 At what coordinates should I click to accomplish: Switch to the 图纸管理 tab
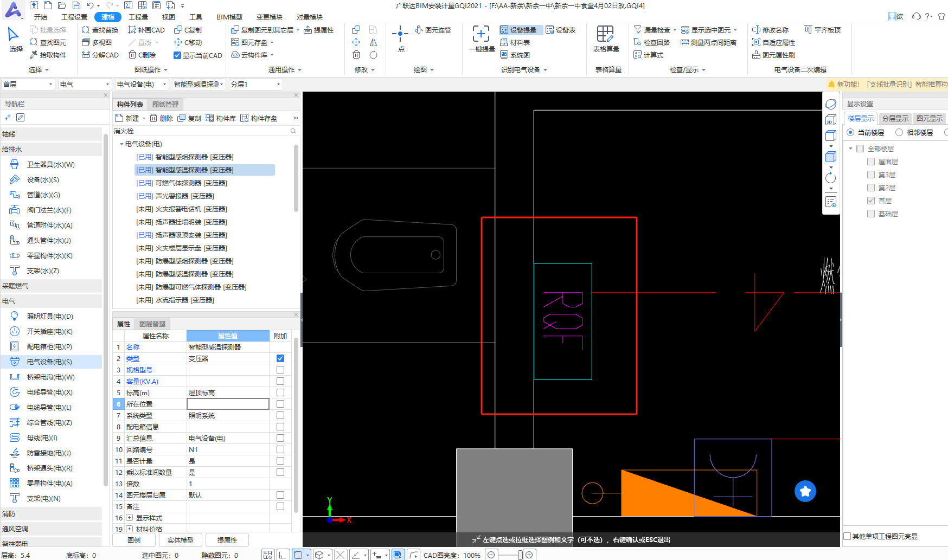[x=165, y=104]
